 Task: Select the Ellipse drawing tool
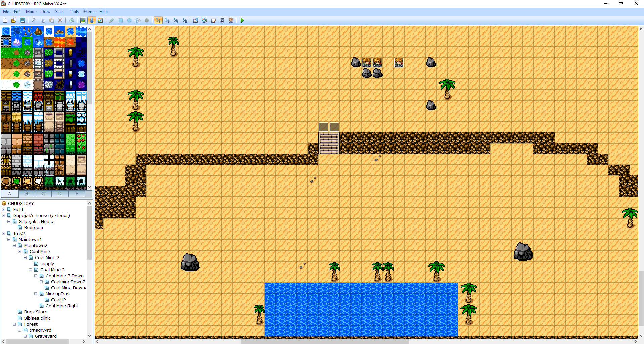[x=129, y=21]
